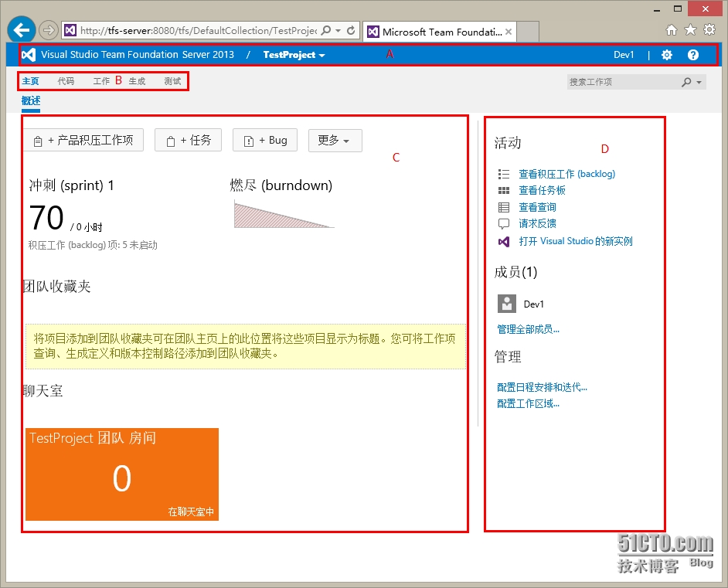Click the feedback speech bubble icon
This screenshot has width=728, height=588.
[504, 224]
